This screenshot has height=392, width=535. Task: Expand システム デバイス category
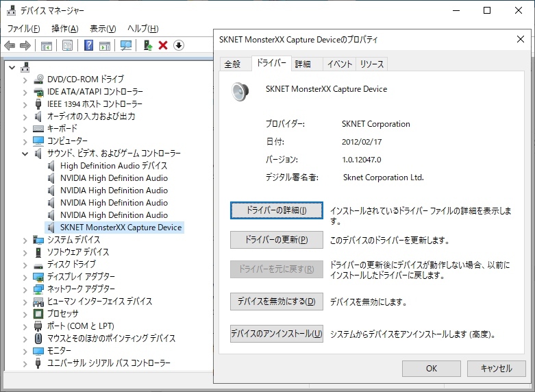(x=25, y=241)
